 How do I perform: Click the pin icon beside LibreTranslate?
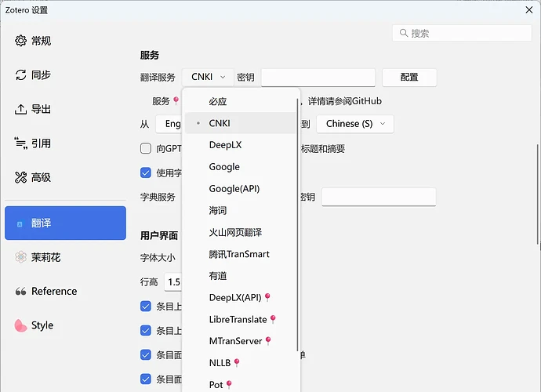pos(273,319)
